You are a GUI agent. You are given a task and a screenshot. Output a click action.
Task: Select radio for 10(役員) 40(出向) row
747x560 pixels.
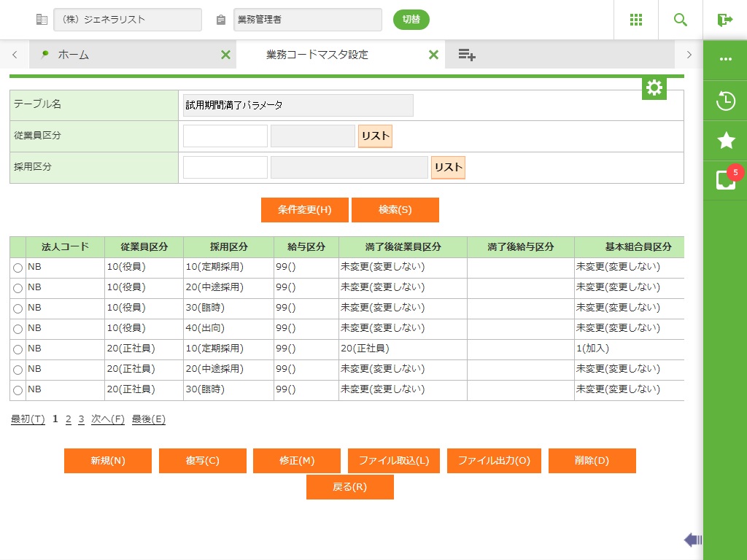click(18, 330)
